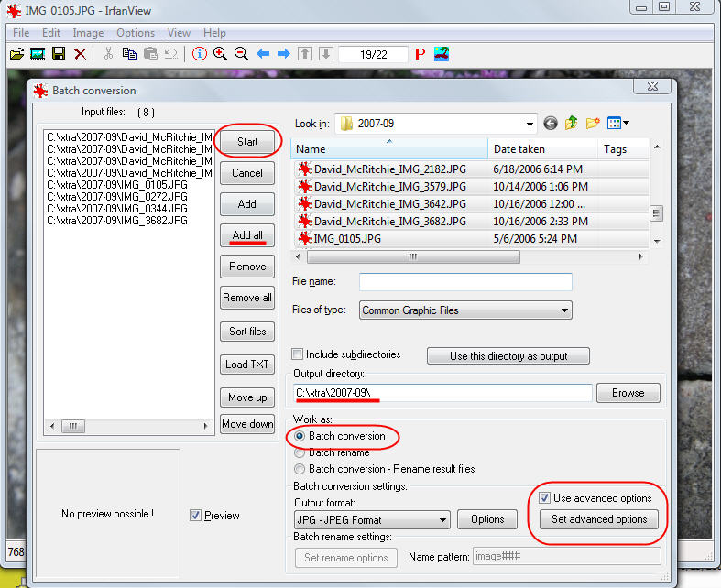Open the image Information icon
This screenshot has width=721, height=588.
[199, 54]
